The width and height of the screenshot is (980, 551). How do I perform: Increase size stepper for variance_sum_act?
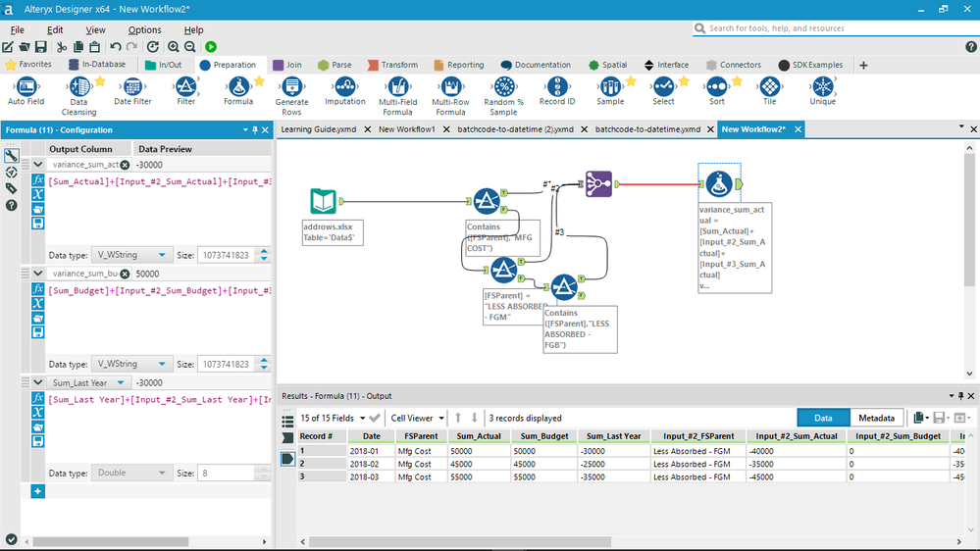(x=264, y=251)
